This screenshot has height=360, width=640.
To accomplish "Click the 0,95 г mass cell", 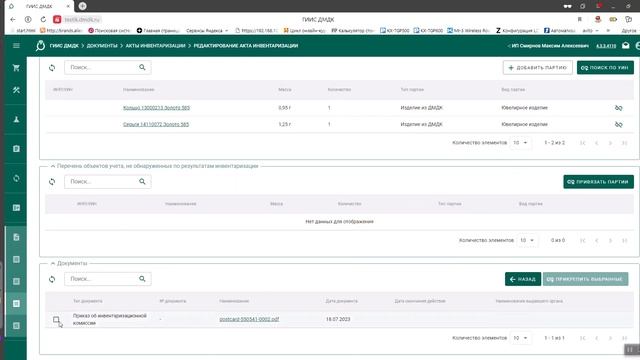I will [x=284, y=108].
